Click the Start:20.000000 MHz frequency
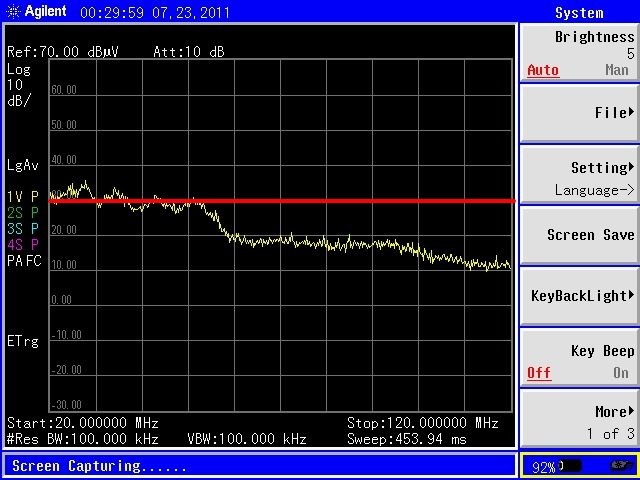The image size is (640, 480). [x=83, y=422]
